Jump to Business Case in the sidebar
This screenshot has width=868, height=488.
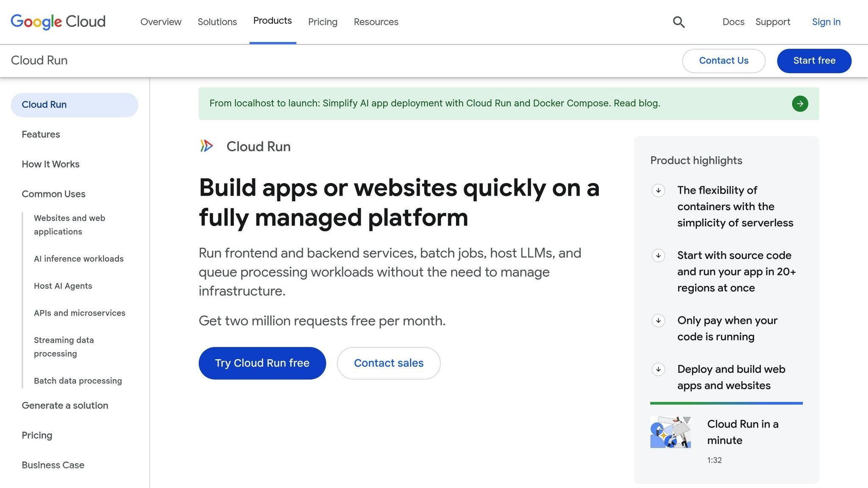(53, 465)
